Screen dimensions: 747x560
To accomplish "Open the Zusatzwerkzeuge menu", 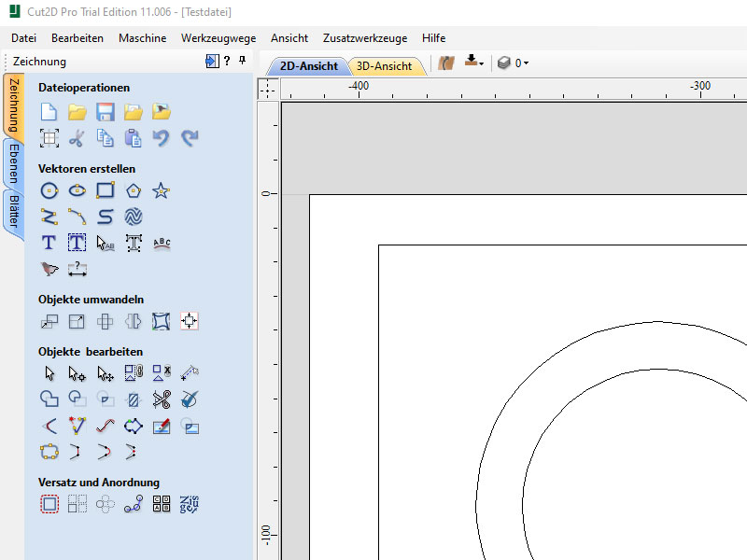I will 365,38.
